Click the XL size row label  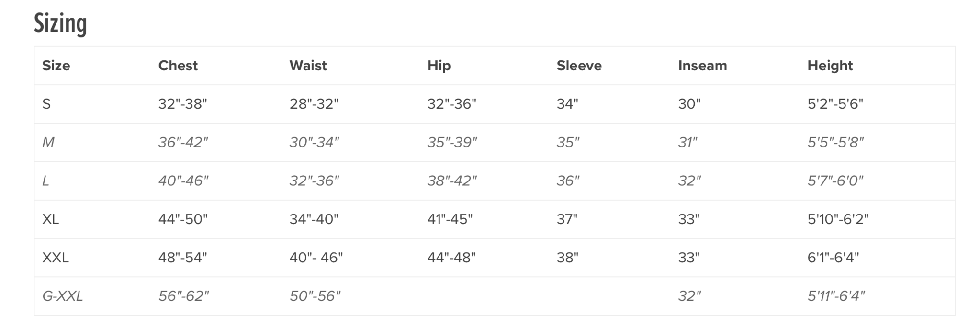click(50, 219)
